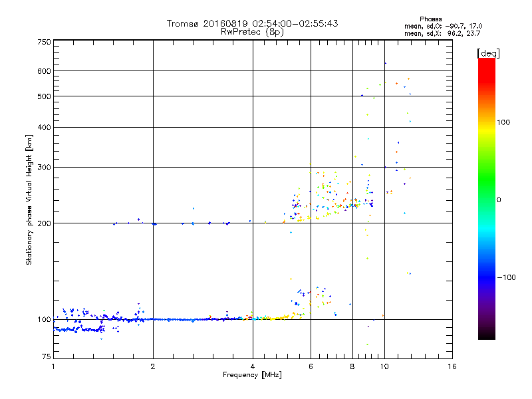532x399 pixels.
Task: Click the plot title 'Tromsø 20160819 02:54:00-02:55:43'
Action: pyautogui.click(x=252, y=23)
